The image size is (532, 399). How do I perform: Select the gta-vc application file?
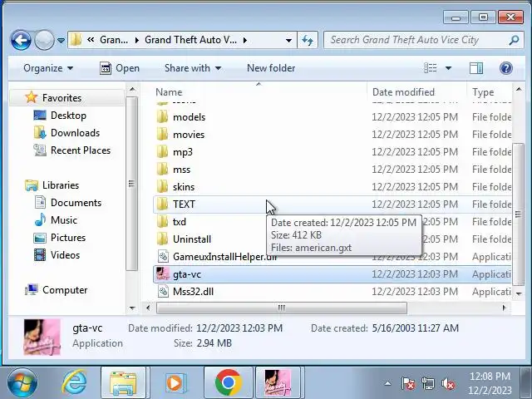click(332, 274)
